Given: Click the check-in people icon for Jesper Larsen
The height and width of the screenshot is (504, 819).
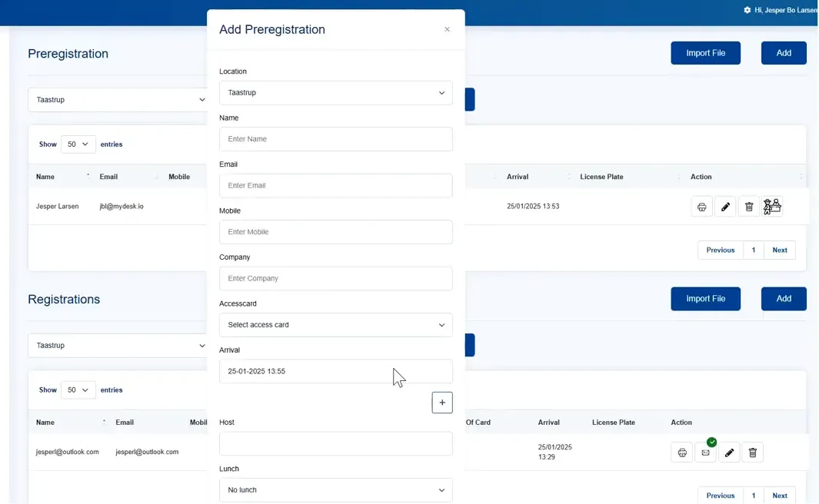Looking at the screenshot, I should [772, 207].
